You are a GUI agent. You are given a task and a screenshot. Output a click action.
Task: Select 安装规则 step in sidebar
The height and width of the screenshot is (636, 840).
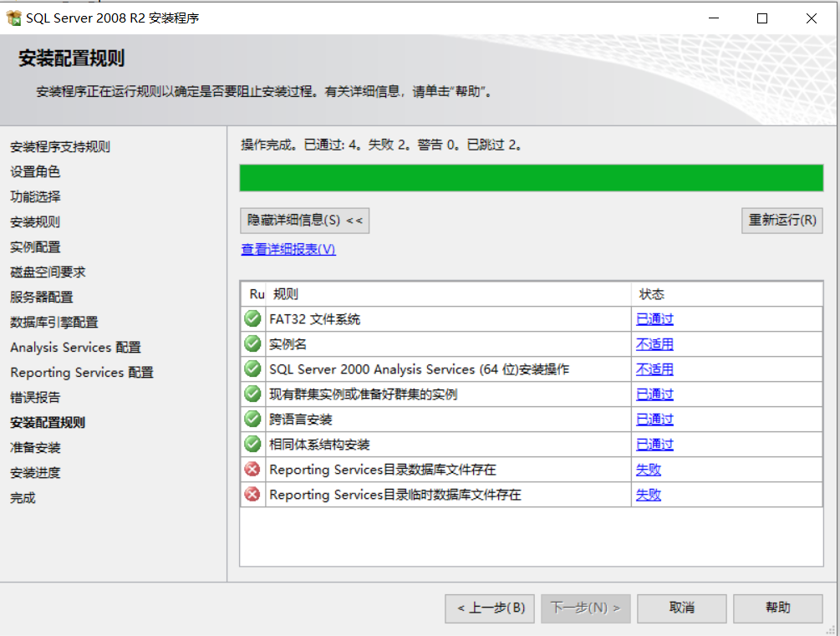tap(35, 221)
